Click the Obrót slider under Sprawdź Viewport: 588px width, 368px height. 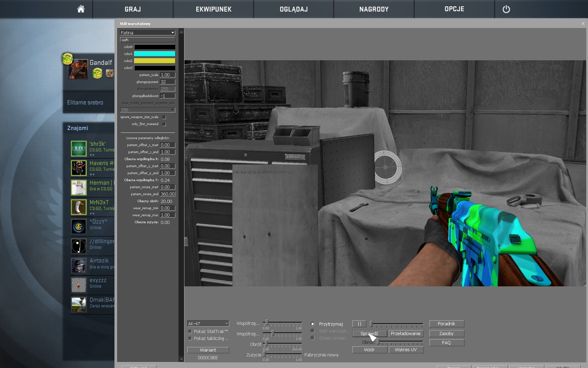tap(400, 342)
